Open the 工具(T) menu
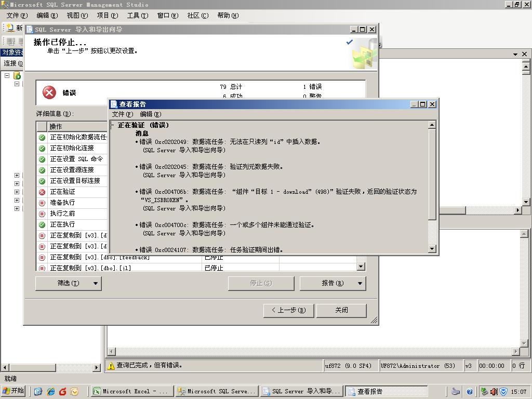Image resolution: width=532 pixels, height=399 pixels. click(x=138, y=15)
